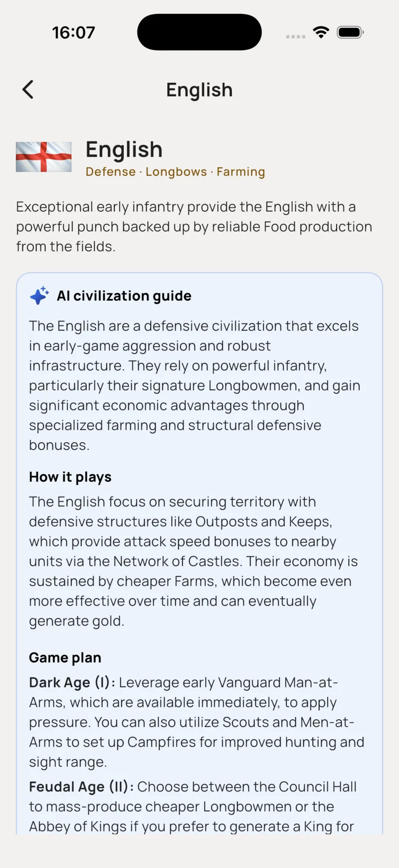Viewport: 399px width, 868px height.
Task: Tap the Wi-Fi status icon
Action: tap(321, 32)
